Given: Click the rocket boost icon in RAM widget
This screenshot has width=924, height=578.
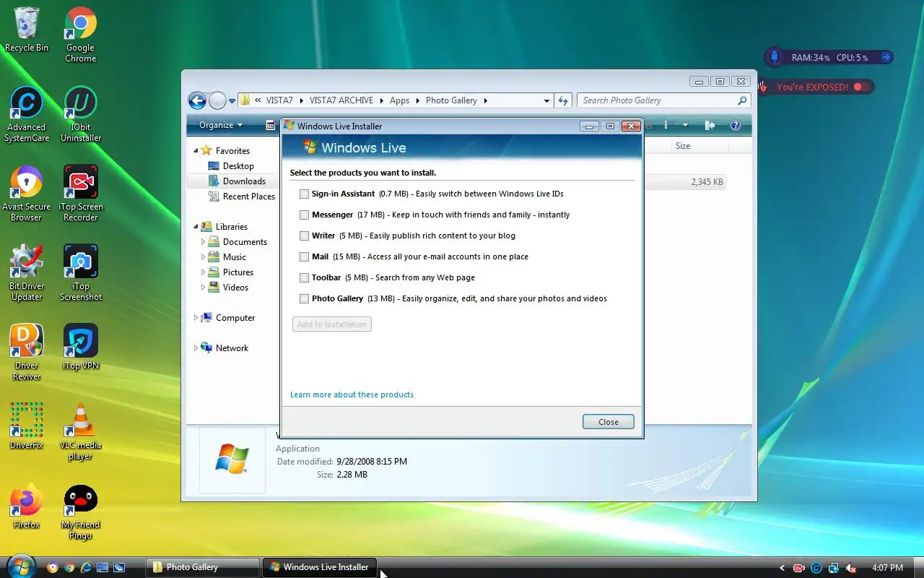Looking at the screenshot, I should 775,57.
